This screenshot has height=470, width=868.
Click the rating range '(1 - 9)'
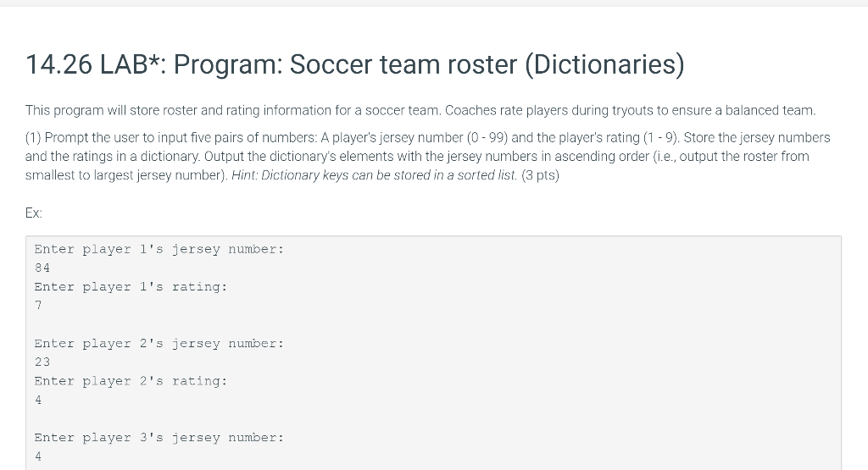[661, 138]
